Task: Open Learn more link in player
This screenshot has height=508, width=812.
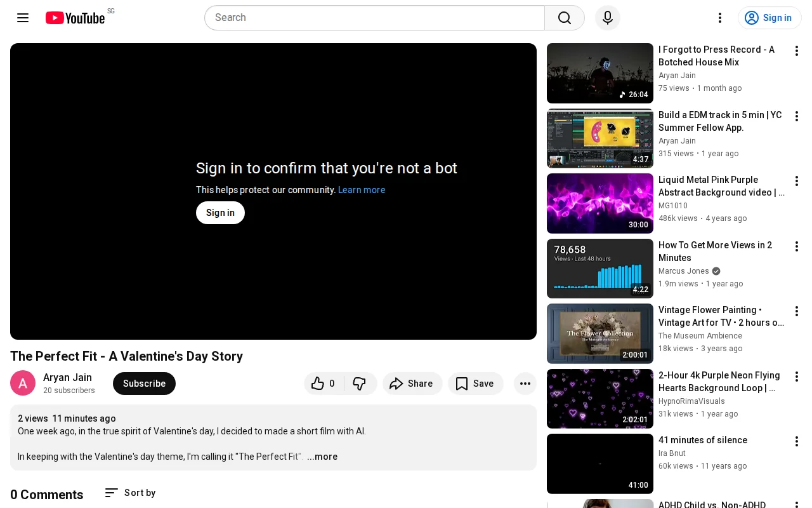Action: coord(362,190)
